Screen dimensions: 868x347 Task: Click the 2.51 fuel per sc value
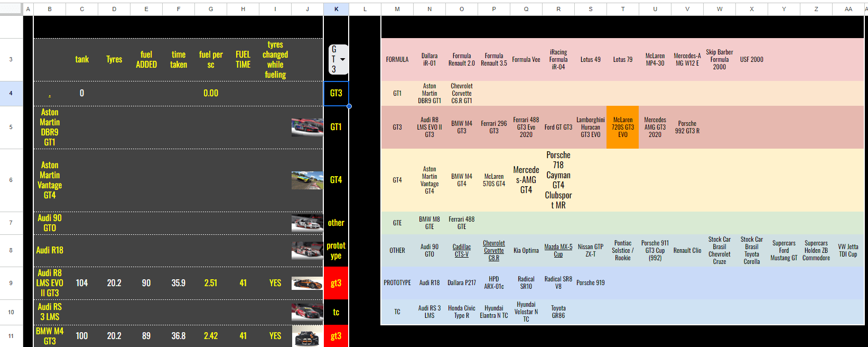point(211,283)
